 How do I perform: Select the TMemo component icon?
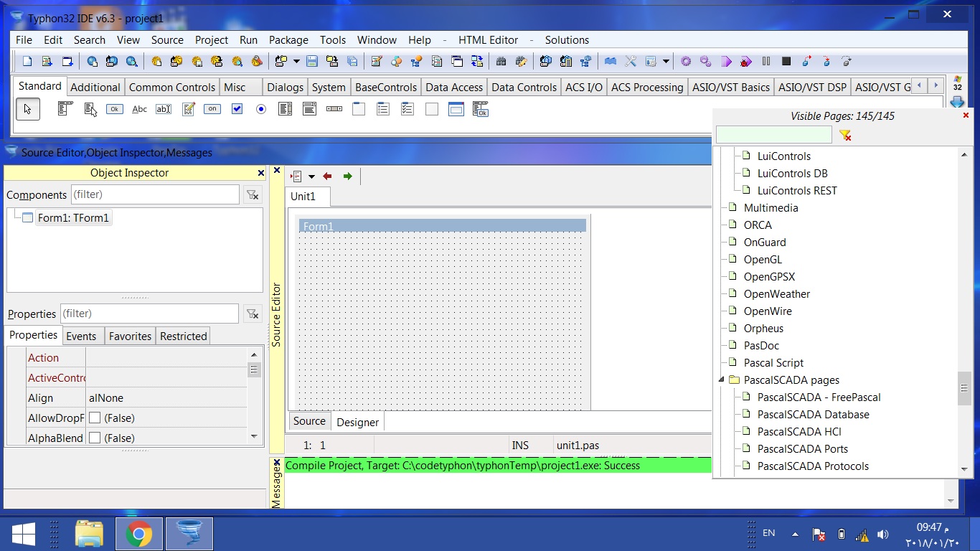(188, 109)
